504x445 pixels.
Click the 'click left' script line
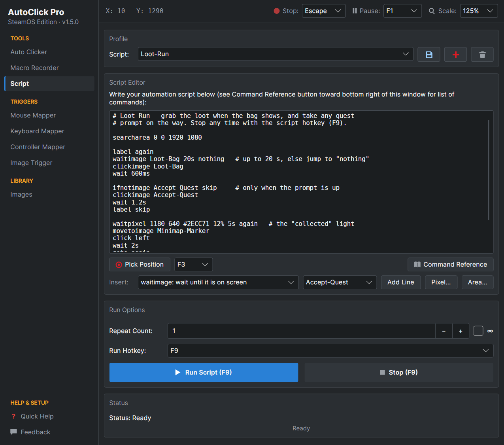point(131,238)
